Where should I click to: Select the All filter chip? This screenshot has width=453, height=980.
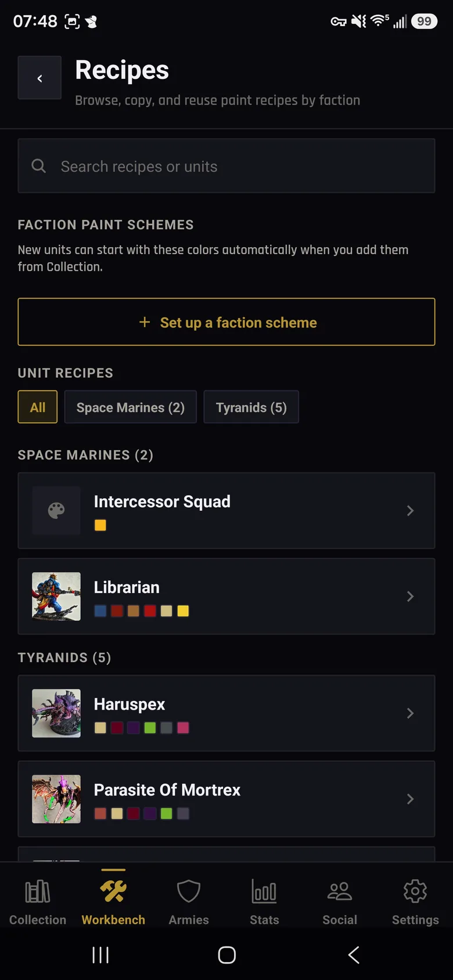point(38,407)
